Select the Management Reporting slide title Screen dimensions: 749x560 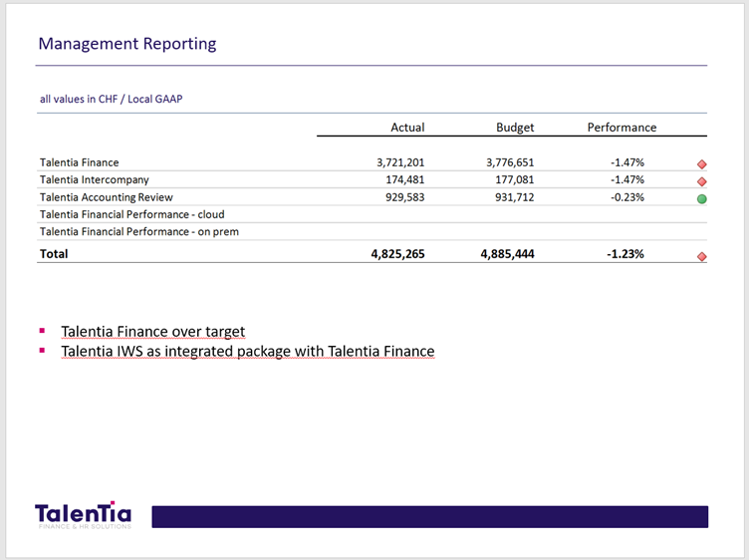pyautogui.click(x=126, y=44)
